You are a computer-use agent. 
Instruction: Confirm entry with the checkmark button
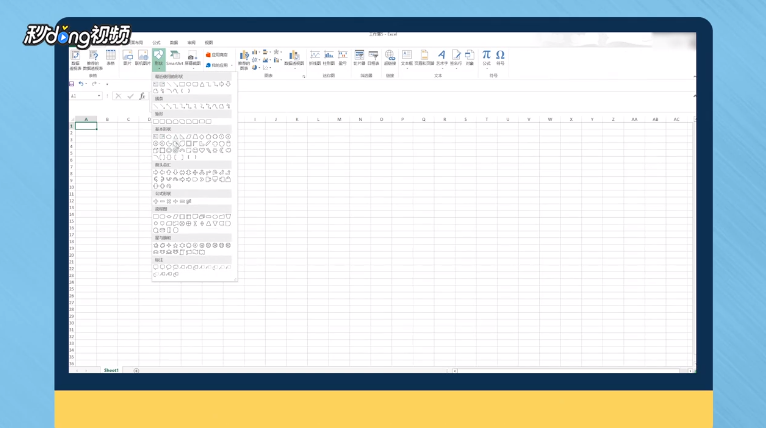130,96
